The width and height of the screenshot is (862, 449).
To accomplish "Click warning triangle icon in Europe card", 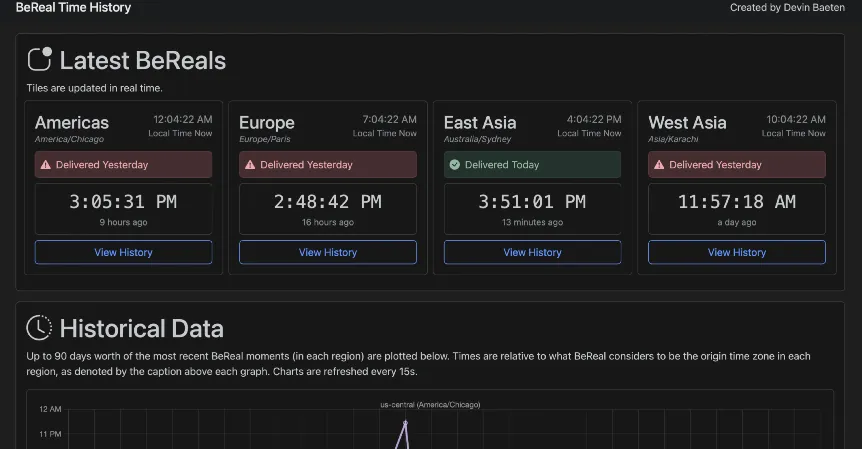I will point(250,165).
